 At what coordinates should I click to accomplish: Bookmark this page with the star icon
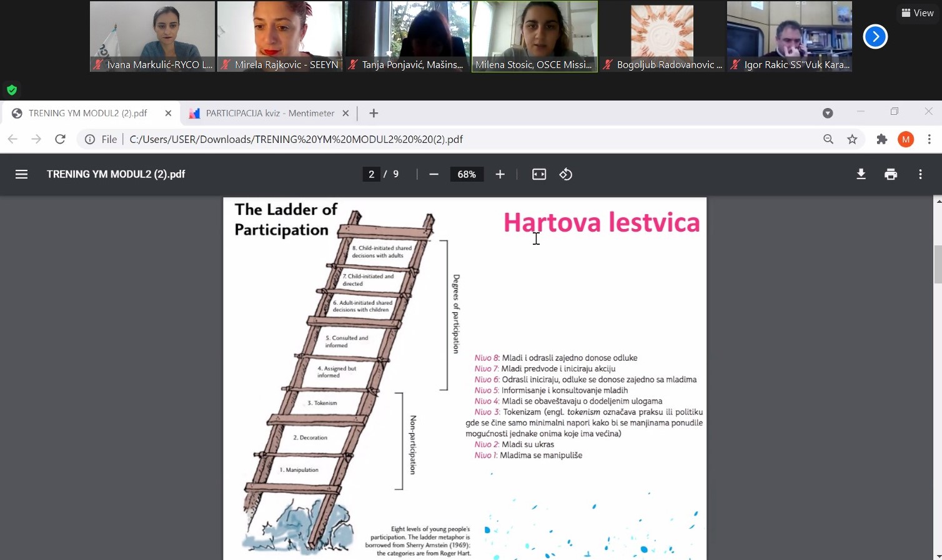[x=852, y=139]
